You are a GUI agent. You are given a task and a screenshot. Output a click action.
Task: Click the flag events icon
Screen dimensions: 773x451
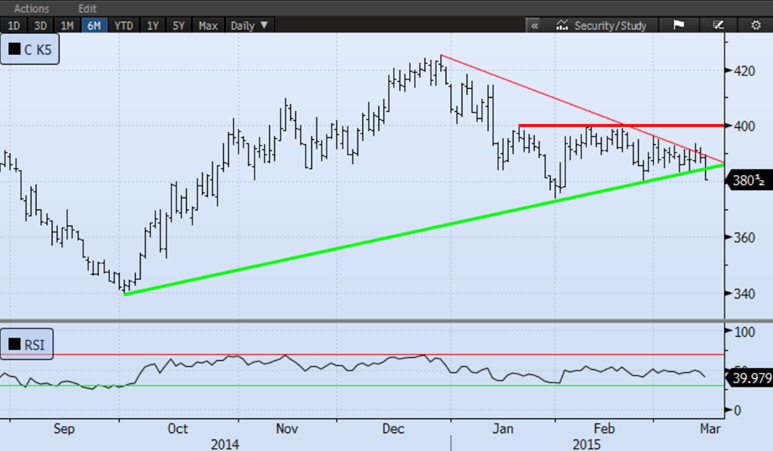coord(678,25)
